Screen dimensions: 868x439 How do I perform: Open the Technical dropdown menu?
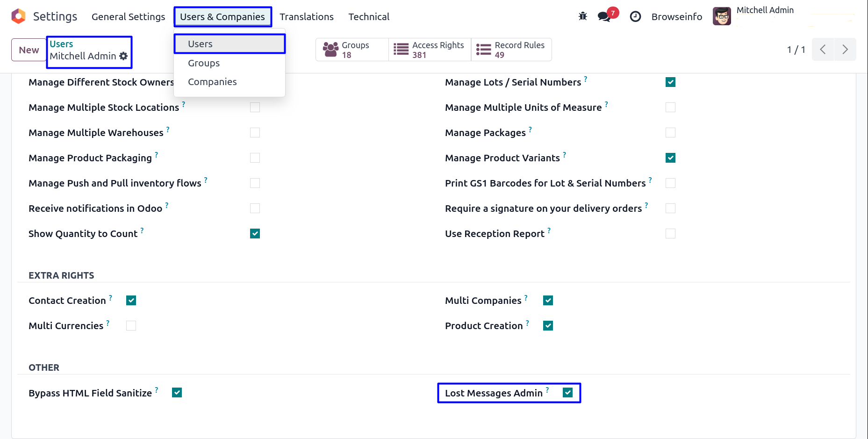[x=368, y=17]
